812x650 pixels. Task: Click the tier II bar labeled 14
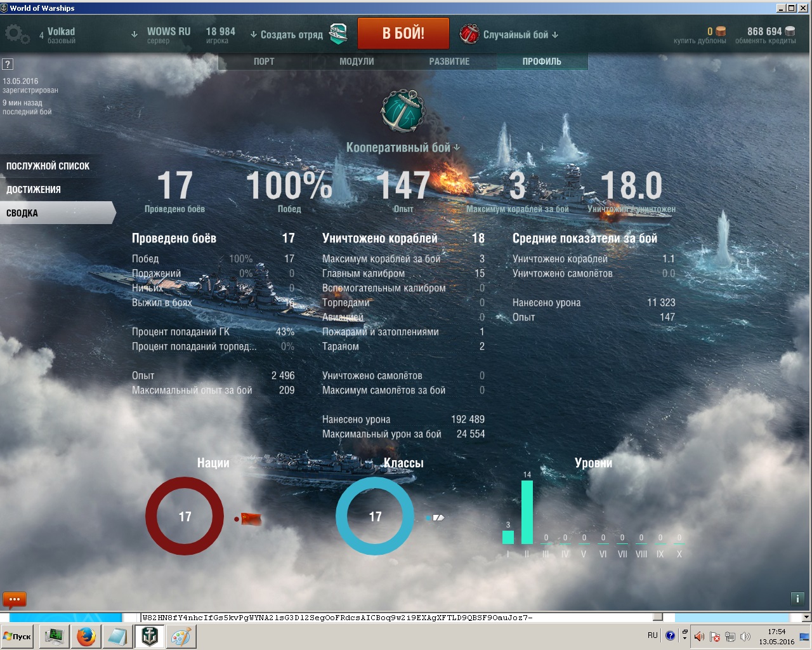coord(527,512)
